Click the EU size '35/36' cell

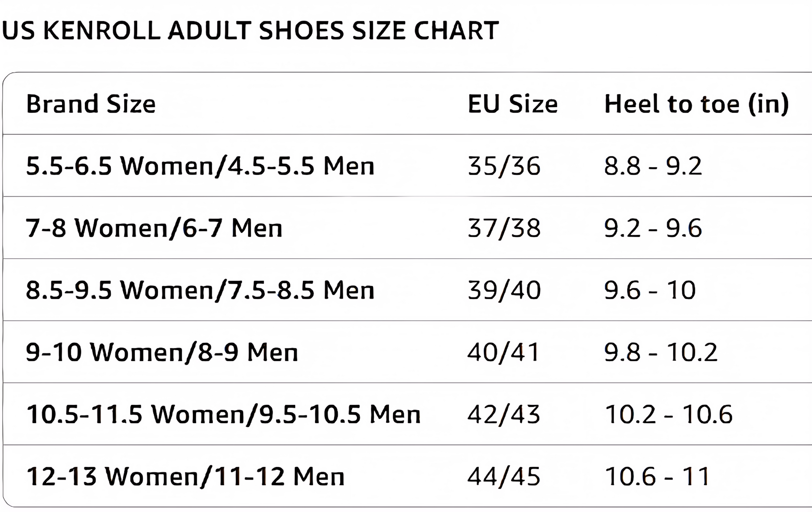coord(504,166)
